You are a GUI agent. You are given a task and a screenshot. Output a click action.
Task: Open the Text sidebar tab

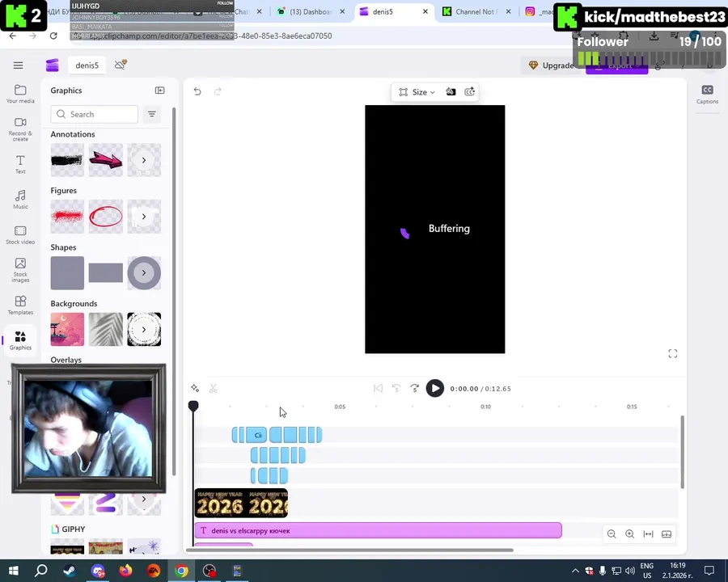click(x=20, y=164)
